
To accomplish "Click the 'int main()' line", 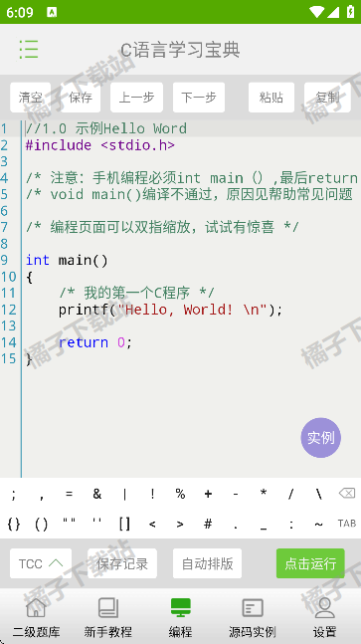I will (x=67, y=260).
